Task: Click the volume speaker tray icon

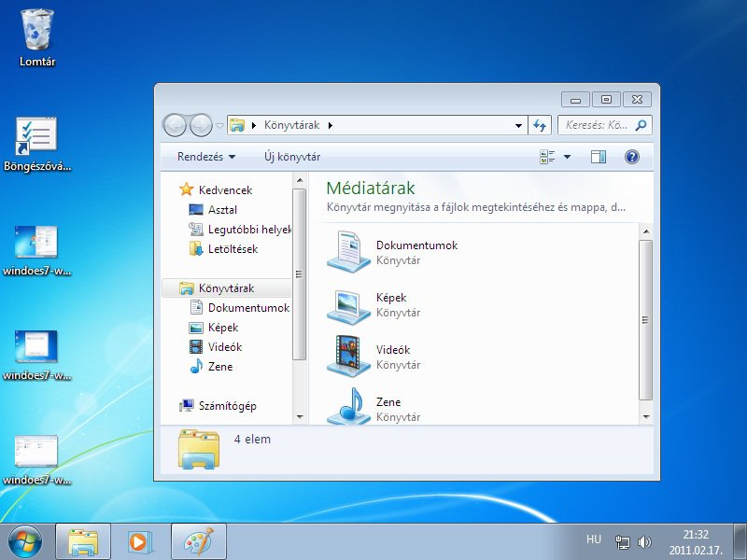Action: point(644,542)
